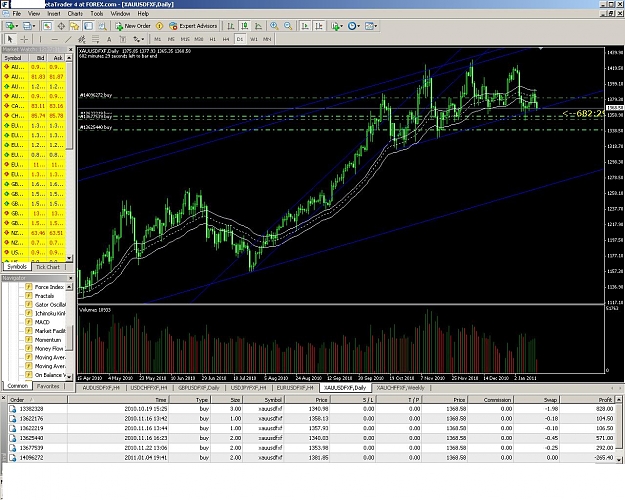Switch timeframe to M5

tap(171, 39)
